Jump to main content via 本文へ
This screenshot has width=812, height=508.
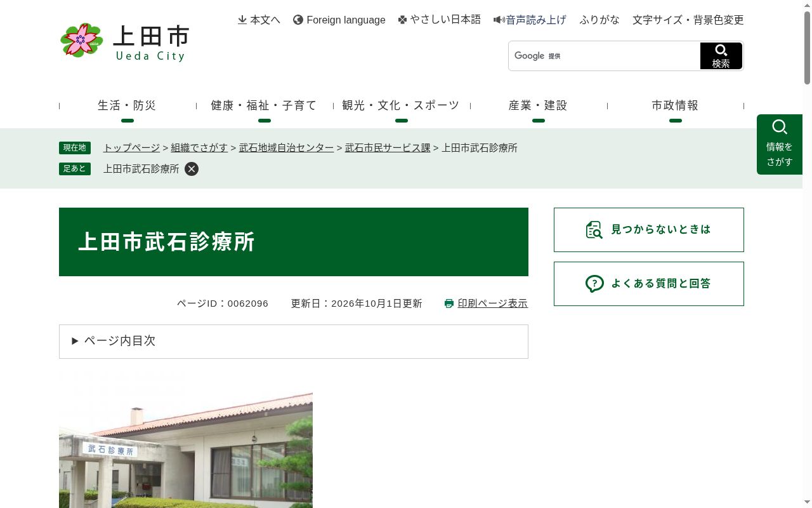259,20
